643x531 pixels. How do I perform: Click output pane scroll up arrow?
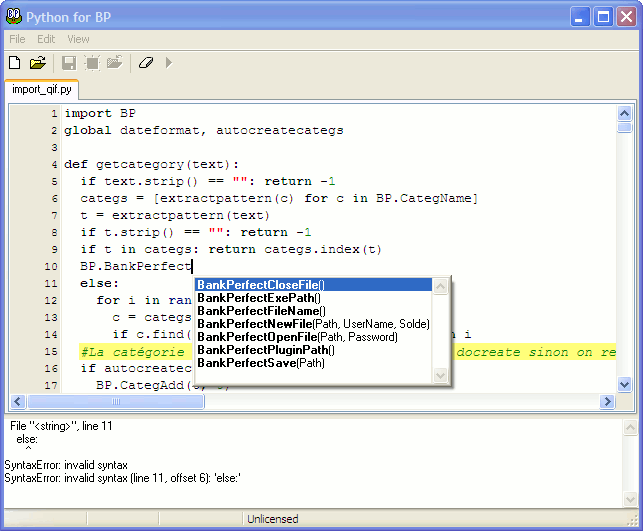click(630, 428)
